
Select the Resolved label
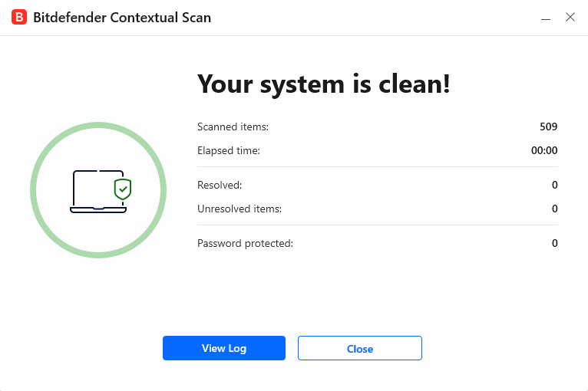pos(220,186)
